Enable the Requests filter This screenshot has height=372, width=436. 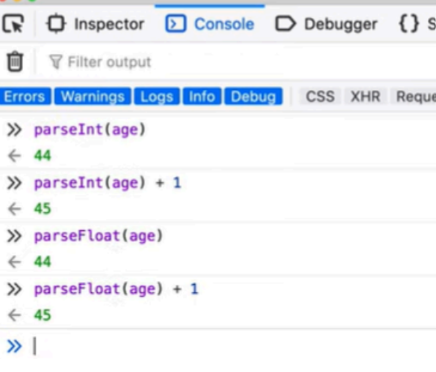coord(413,97)
